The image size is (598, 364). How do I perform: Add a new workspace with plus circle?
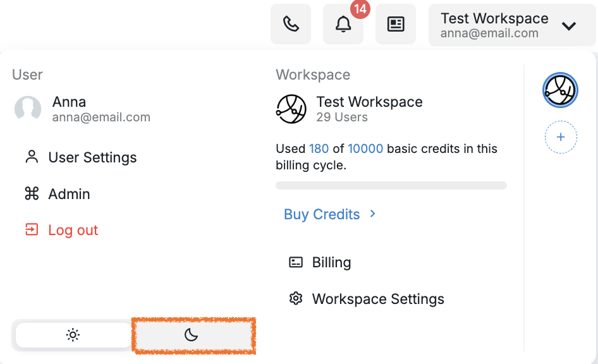click(561, 137)
